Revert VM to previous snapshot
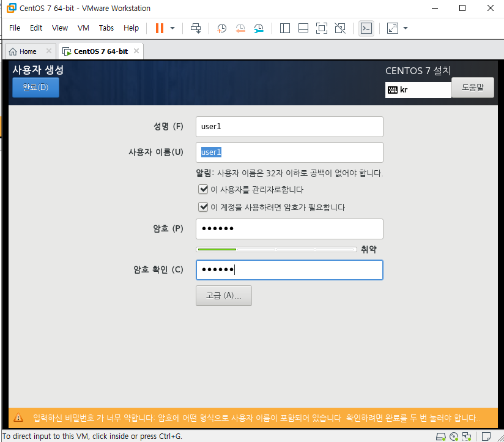 [240, 28]
